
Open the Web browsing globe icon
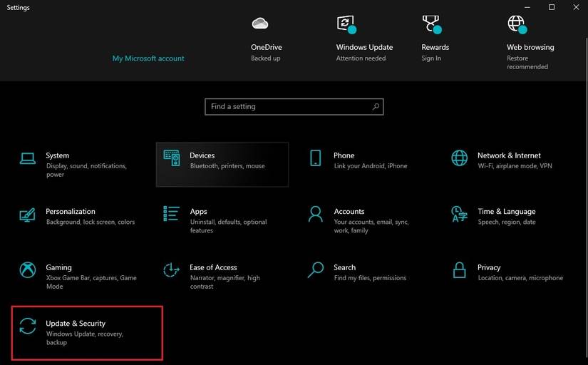click(517, 24)
